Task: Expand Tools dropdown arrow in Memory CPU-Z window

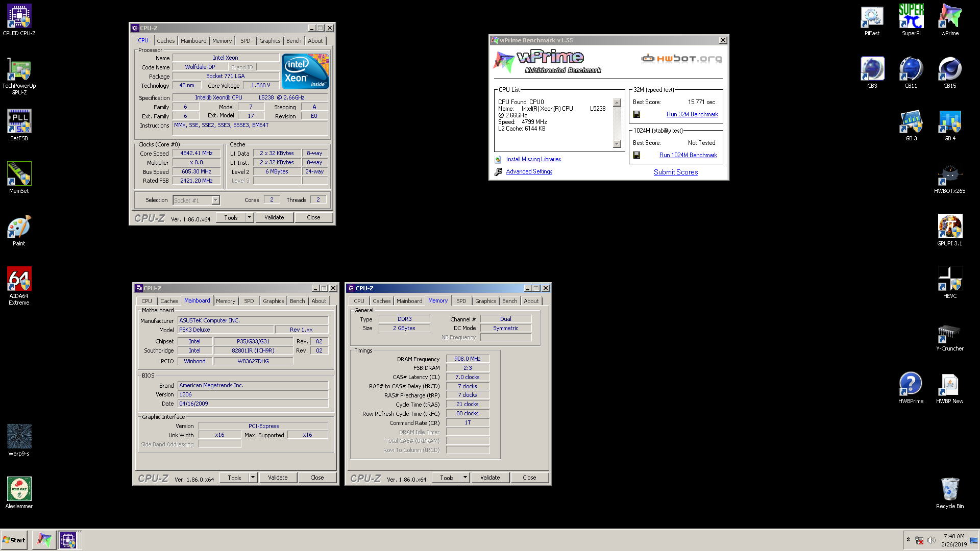Action: [x=465, y=478]
